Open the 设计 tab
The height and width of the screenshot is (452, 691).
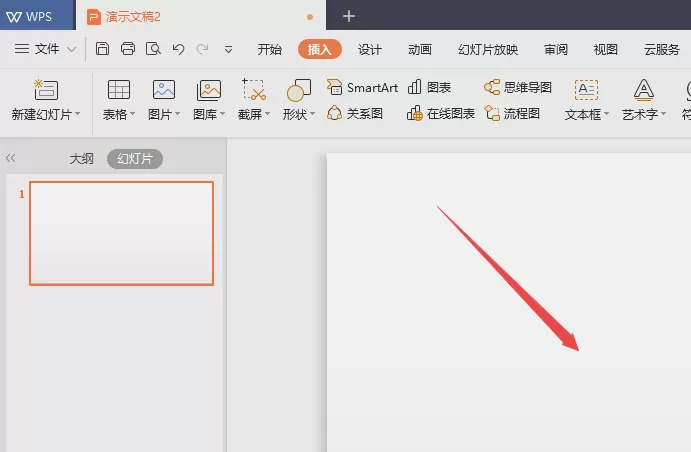pyautogui.click(x=369, y=49)
